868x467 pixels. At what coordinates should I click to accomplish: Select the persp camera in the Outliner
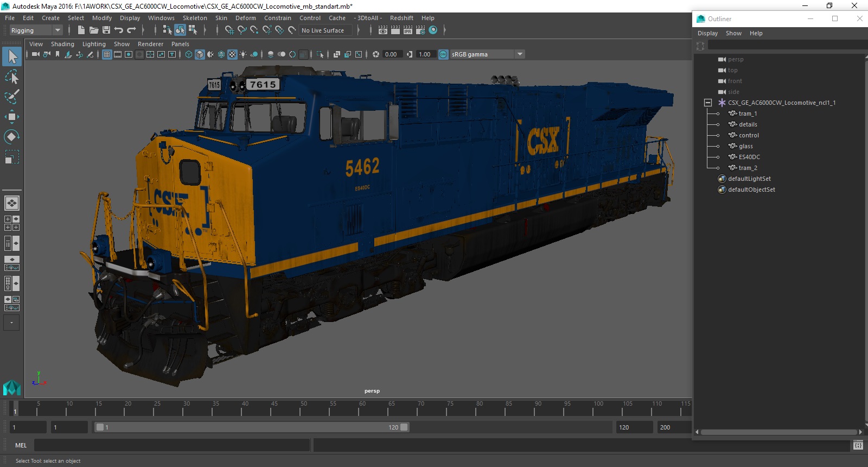click(x=735, y=59)
